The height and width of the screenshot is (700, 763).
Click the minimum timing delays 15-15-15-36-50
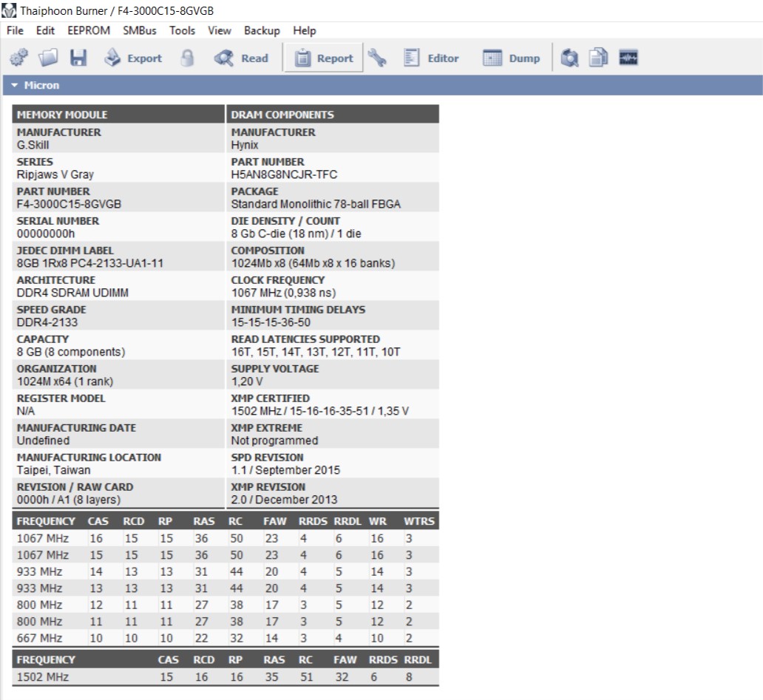click(x=271, y=322)
